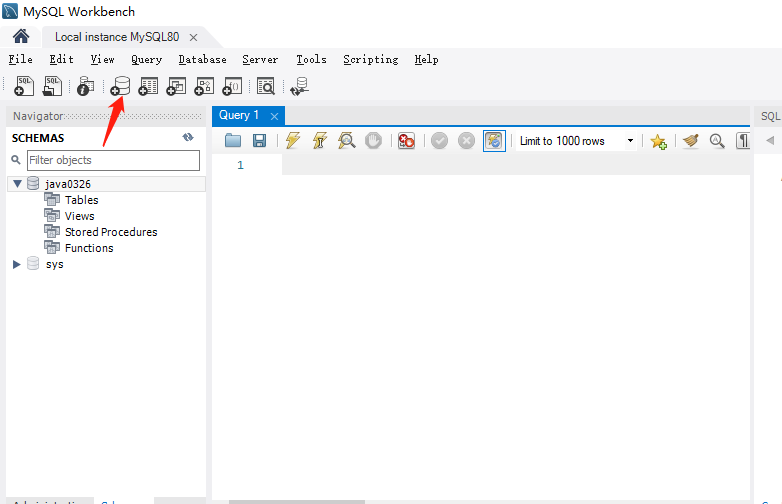Viewport: 782px width, 504px height.
Task: Toggle invisible characters pilcrow icon
Action: (743, 141)
